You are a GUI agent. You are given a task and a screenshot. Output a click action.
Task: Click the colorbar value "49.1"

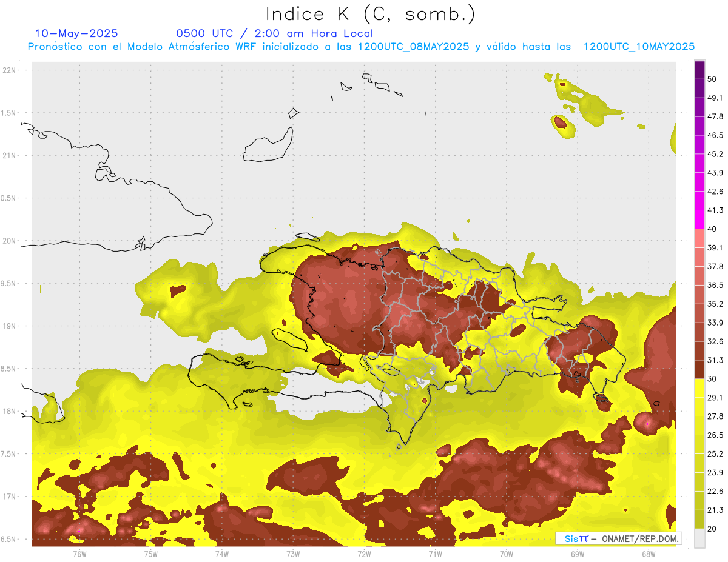[715, 98]
